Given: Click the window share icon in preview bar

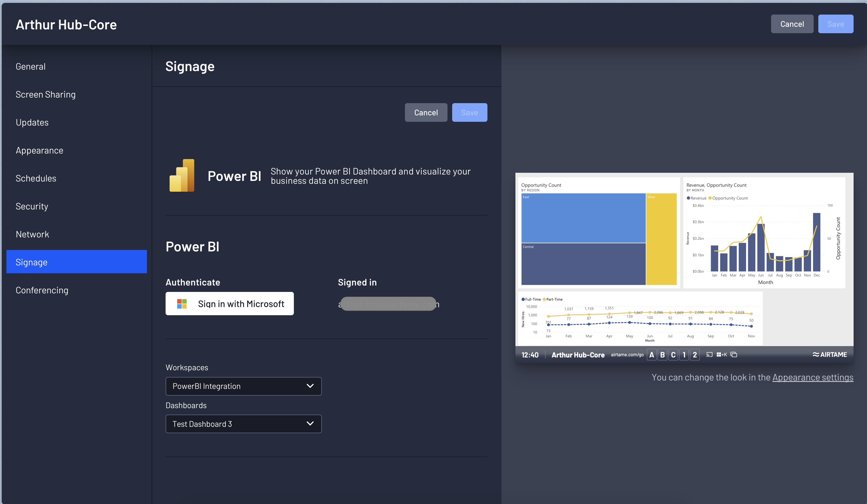Looking at the screenshot, I should pos(733,355).
